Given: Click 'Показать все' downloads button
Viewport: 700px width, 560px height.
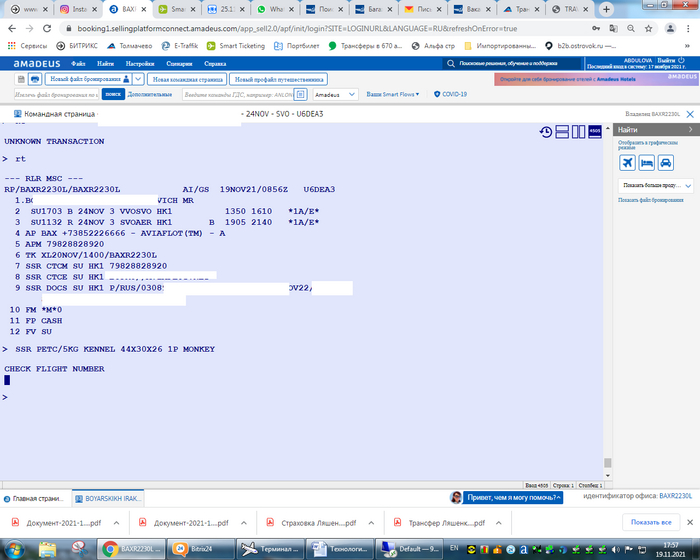Looking at the screenshot, I should [650, 522].
